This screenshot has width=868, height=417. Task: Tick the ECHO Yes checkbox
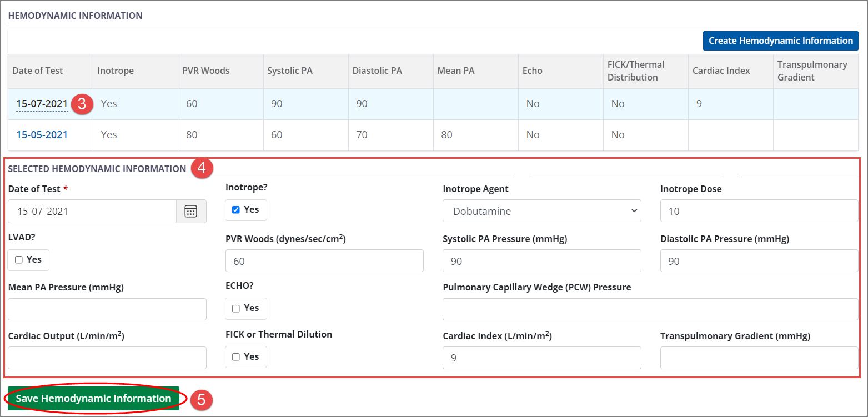(236, 308)
